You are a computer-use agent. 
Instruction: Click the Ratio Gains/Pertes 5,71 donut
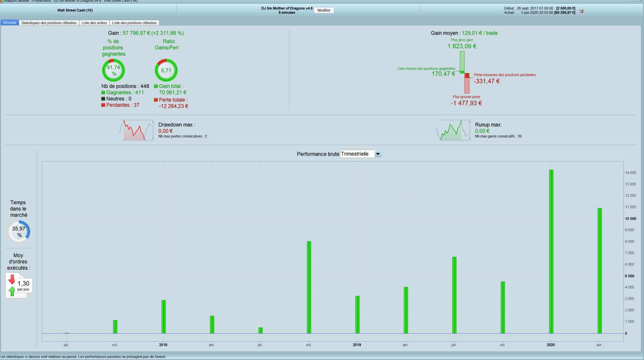coord(166,70)
